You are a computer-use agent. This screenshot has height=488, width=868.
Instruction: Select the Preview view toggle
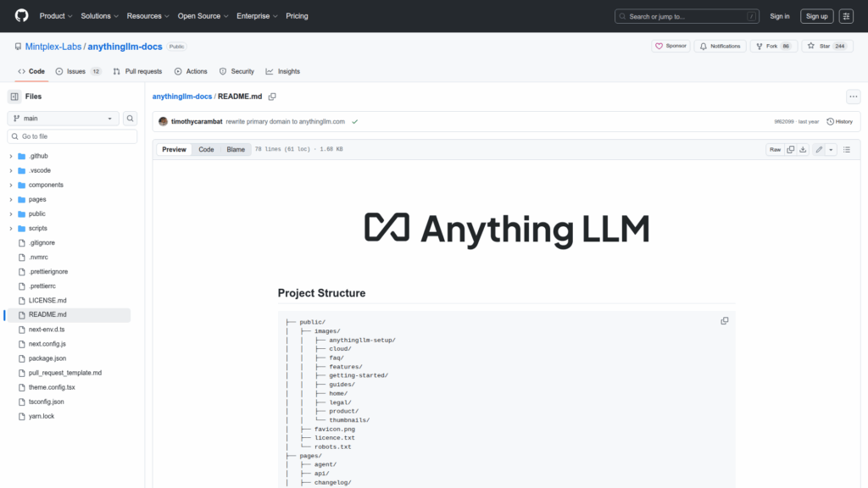click(x=174, y=149)
